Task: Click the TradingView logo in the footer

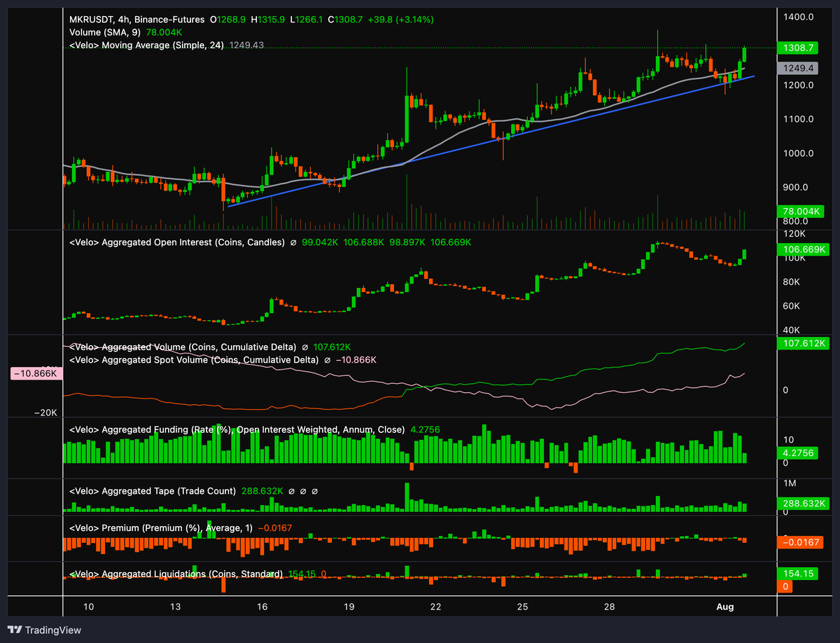Action: click(x=44, y=630)
